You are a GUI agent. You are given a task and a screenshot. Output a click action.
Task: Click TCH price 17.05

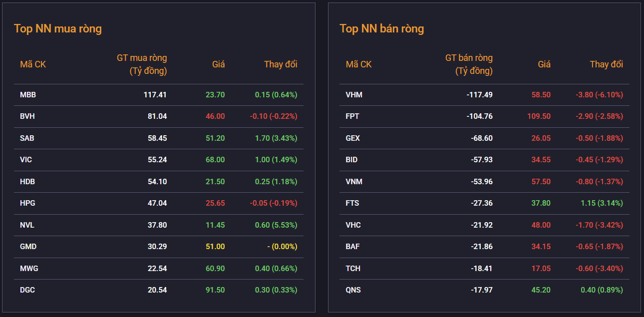pyautogui.click(x=541, y=268)
